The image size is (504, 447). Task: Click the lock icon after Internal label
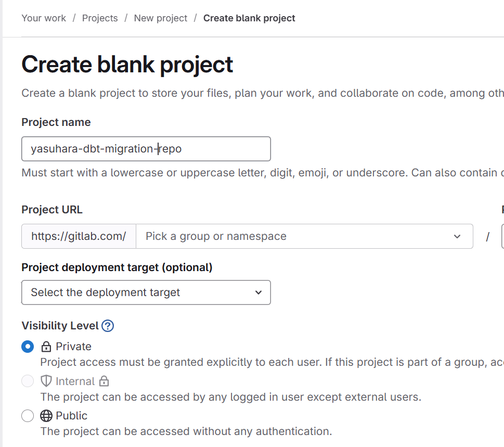click(104, 381)
